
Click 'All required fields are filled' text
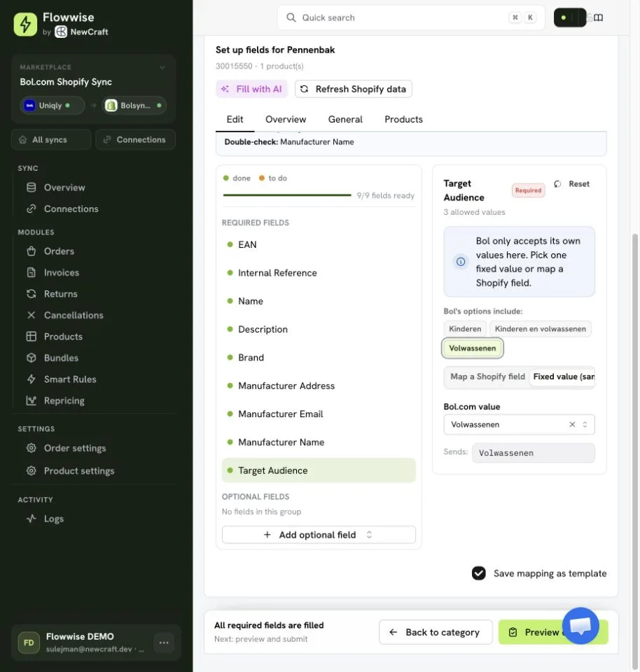269,625
